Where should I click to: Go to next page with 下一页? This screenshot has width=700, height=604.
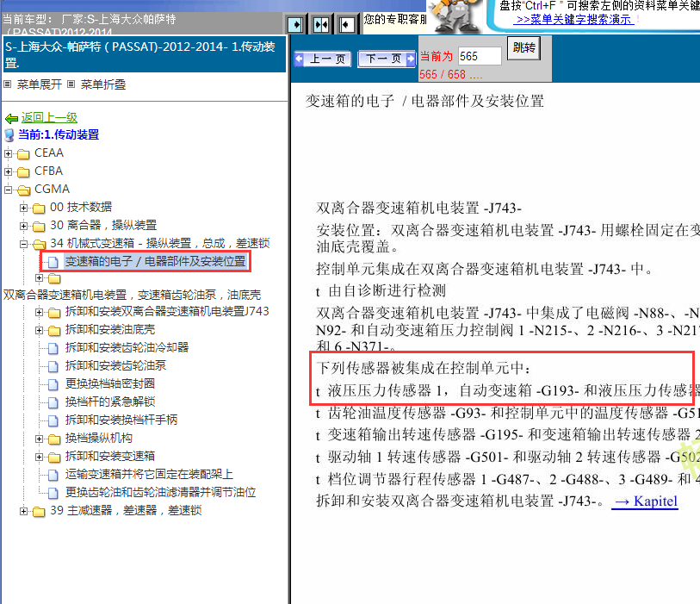pos(387,59)
